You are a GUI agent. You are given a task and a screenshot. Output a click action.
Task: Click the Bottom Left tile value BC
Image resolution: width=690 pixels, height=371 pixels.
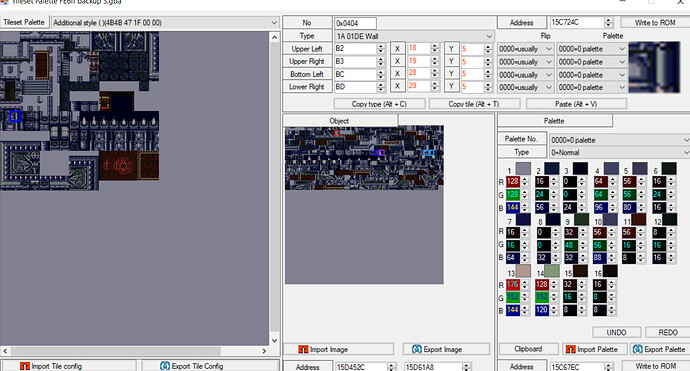pos(356,74)
